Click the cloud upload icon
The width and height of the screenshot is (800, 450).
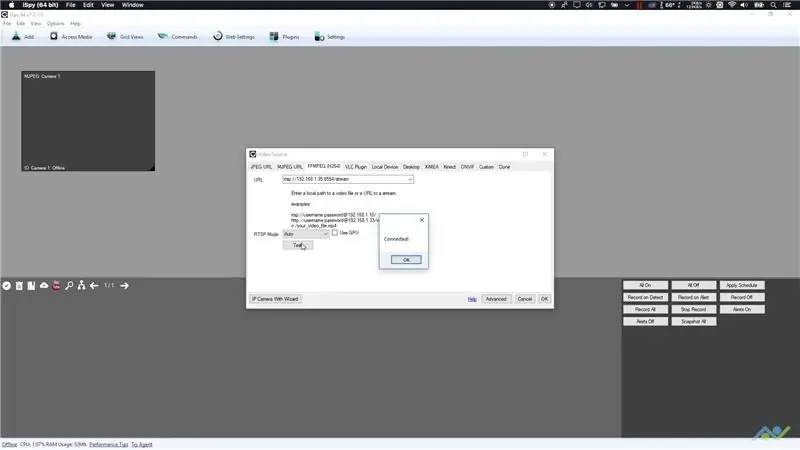click(44, 286)
